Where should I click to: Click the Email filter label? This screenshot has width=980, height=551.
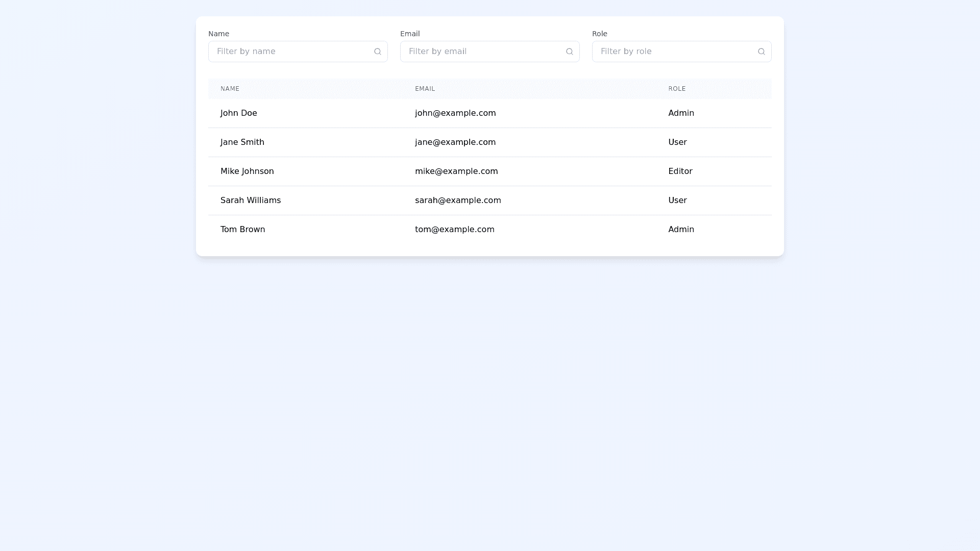[410, 34]
